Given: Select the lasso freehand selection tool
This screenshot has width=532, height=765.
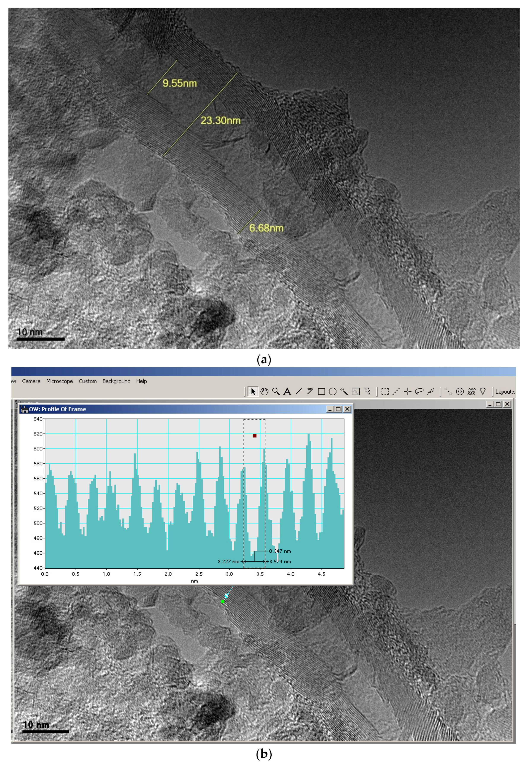Looking at the screenshot, I should pos(419,391).
